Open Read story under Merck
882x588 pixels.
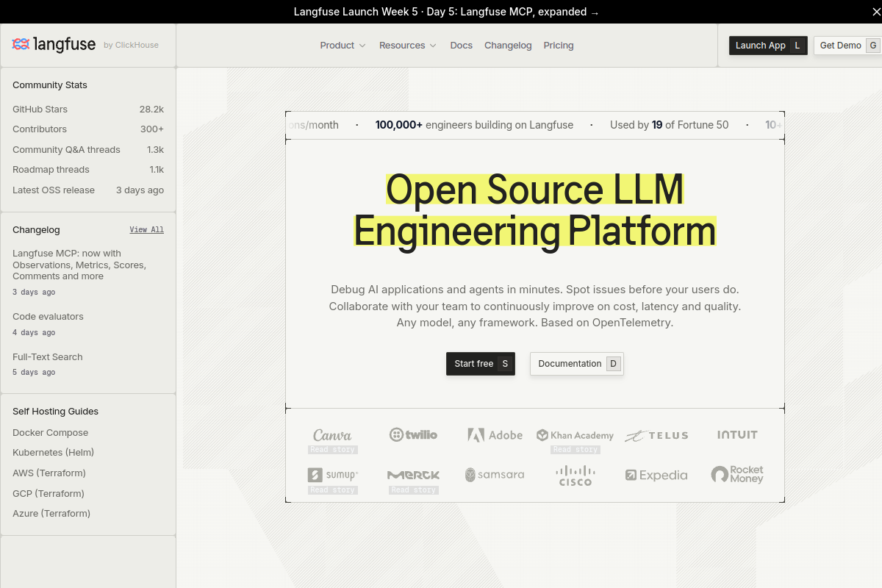[x=414, y=490]
